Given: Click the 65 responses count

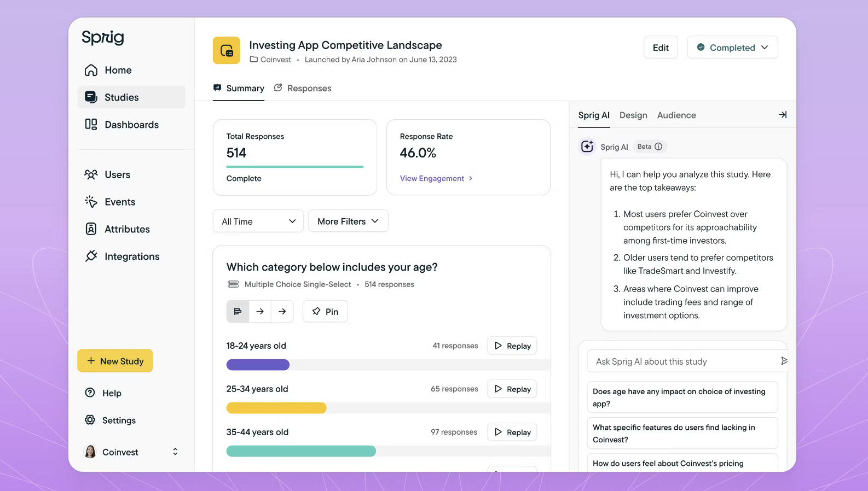Looking at the screenshot, I should coord(454,389).
